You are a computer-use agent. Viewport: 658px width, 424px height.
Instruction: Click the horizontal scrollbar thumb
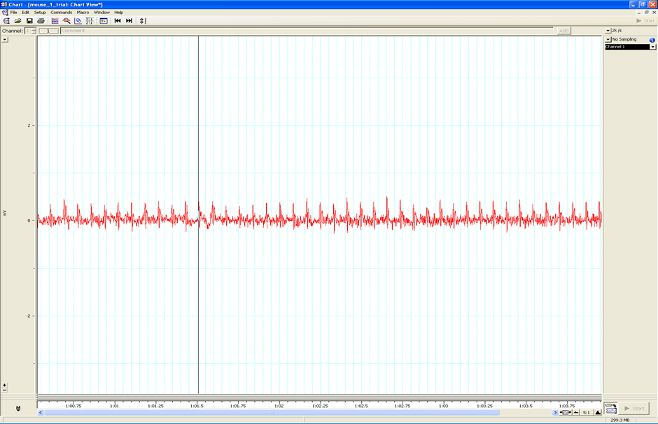click(x=271, y=413)
